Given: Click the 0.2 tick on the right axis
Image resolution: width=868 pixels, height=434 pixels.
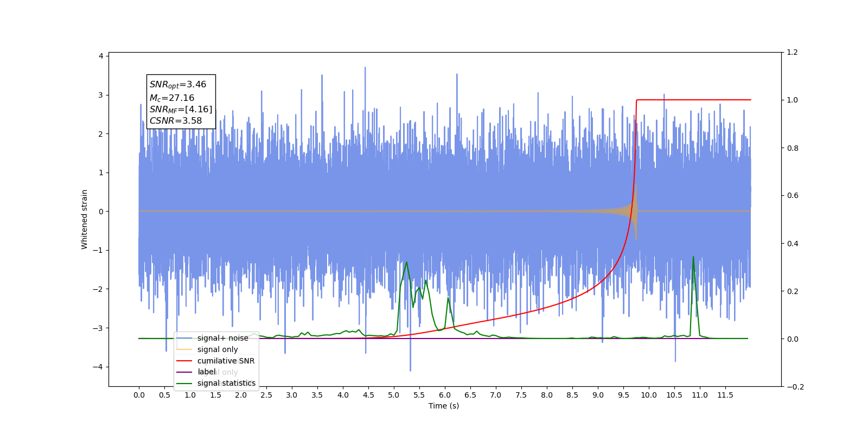Looking at the screenshot, I should (x=793, y=291).
